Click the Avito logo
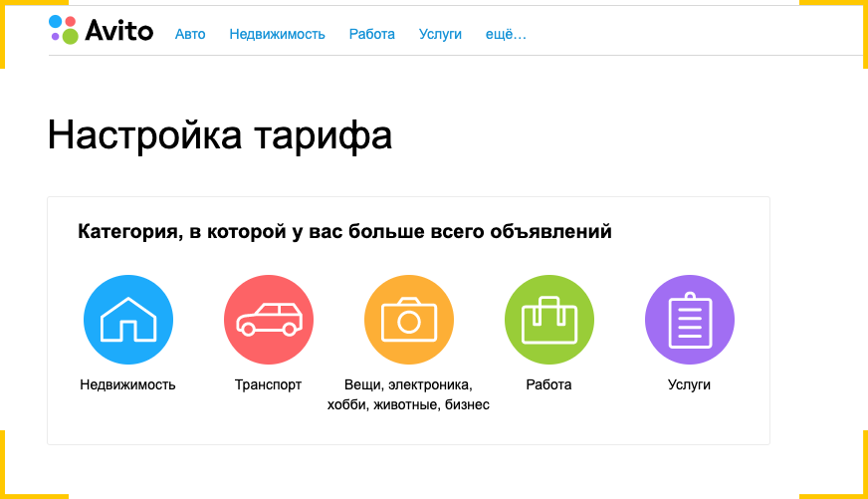Screen dimensions: 868x499 101,30
